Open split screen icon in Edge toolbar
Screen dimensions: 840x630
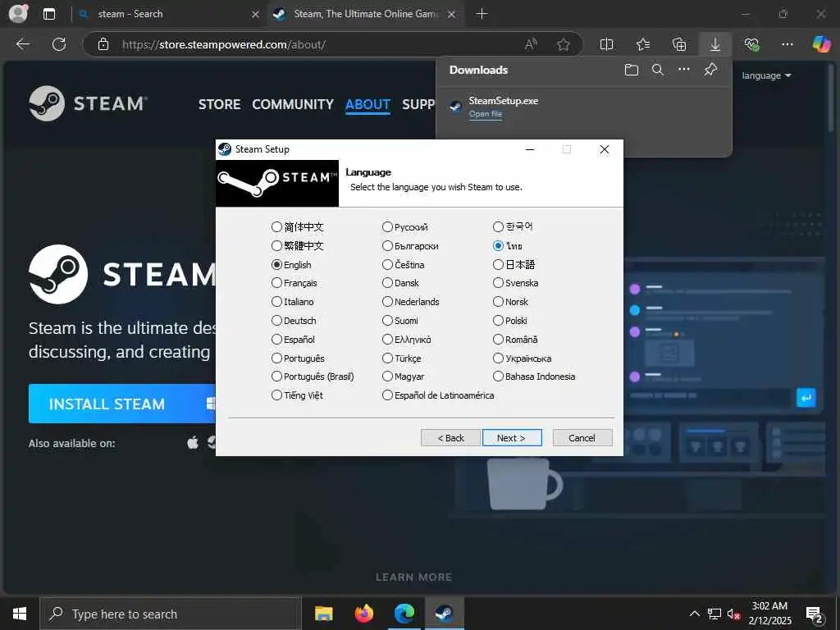pyautogui.click(x=606, y=44)
